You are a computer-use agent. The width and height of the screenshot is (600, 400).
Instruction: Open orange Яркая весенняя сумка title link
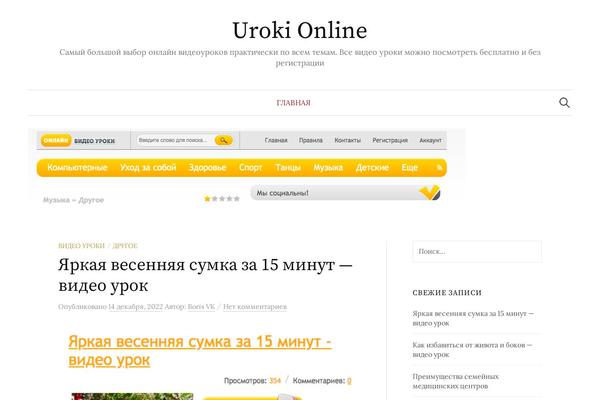pyautogui.click(x=200, y=350)
